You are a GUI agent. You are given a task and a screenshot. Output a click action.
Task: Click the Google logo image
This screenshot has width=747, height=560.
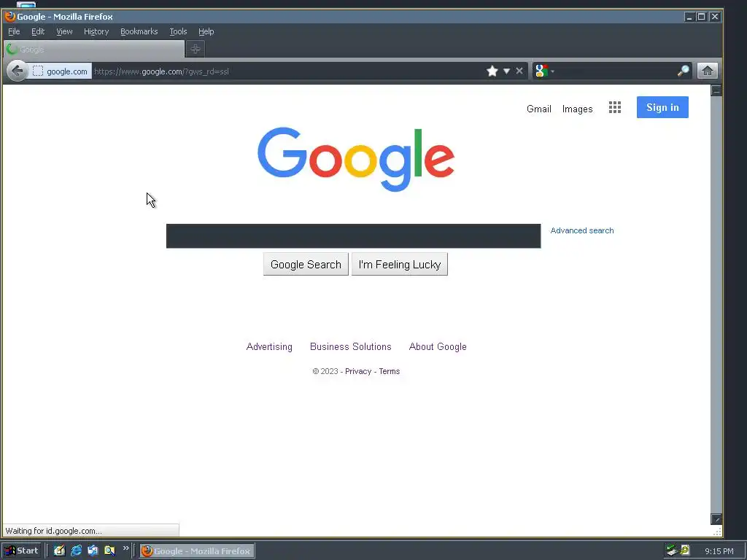(x=356, y=159)
